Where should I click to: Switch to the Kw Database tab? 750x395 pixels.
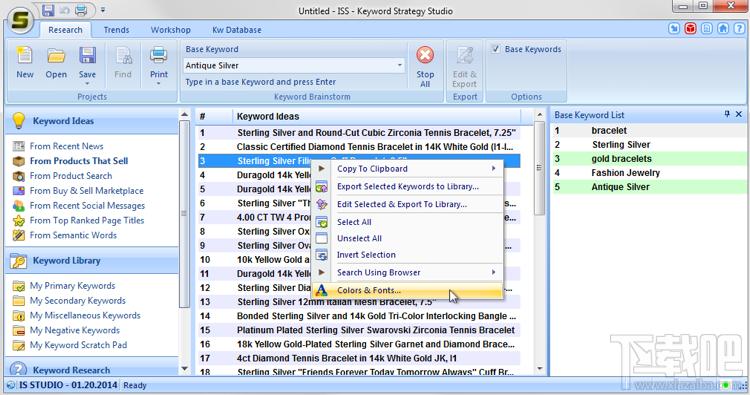click(x=237, y=30)
